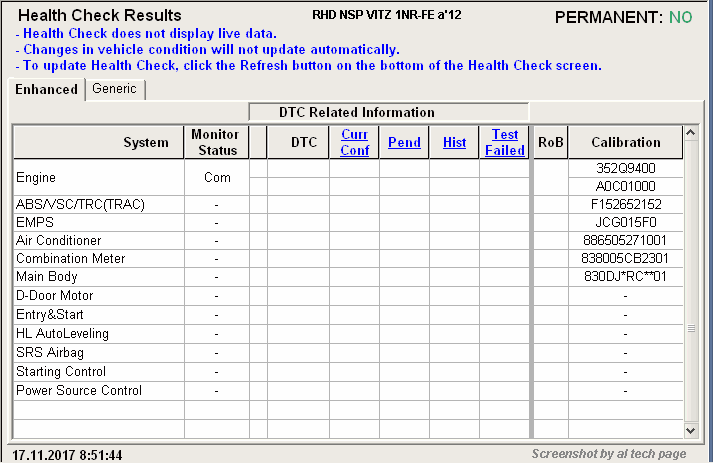Click the Calibration column header
Viewport: 713px width, 463px height.
coord(625,142)
